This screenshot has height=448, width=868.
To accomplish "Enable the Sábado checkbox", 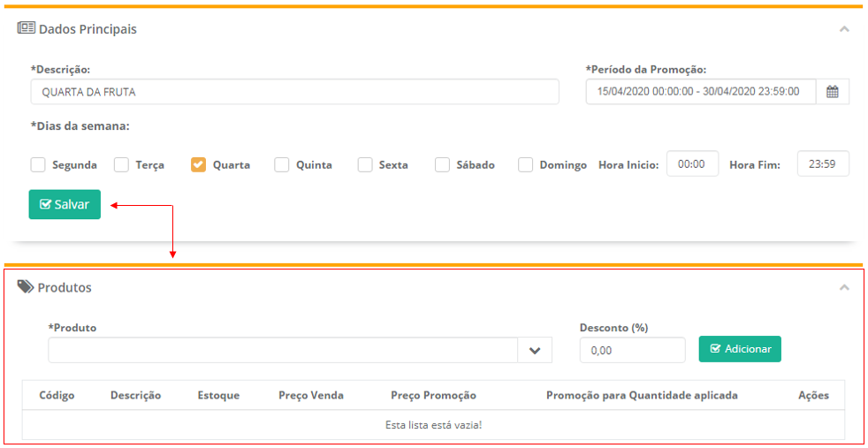I will 443,164.
